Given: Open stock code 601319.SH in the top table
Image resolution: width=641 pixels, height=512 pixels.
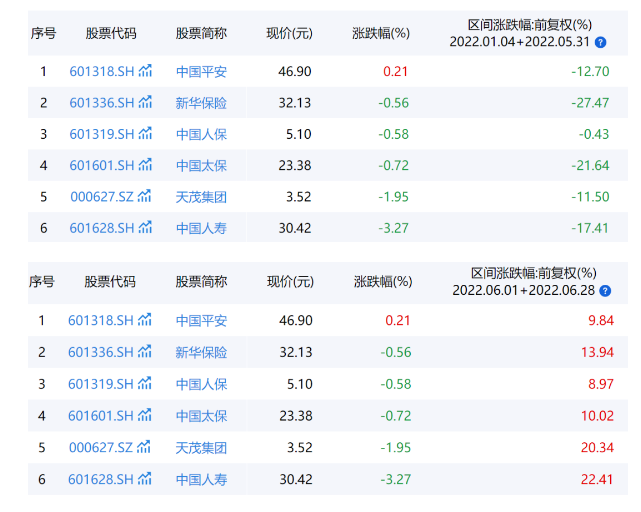Looking at the screenshot, I should tap(101, 134).
